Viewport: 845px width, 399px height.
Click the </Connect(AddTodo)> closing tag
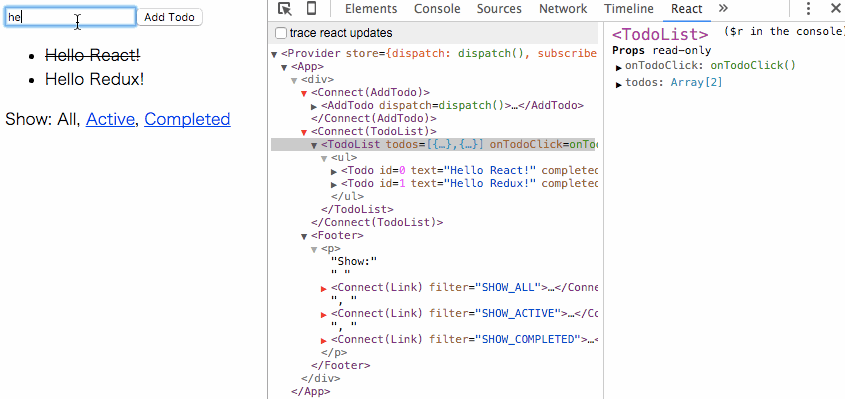[374, 119]
